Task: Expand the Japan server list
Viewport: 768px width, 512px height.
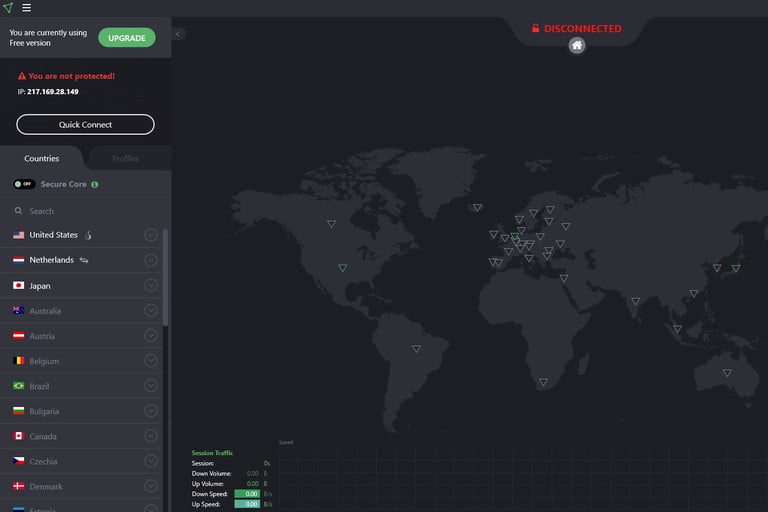Action: point(151,285)
